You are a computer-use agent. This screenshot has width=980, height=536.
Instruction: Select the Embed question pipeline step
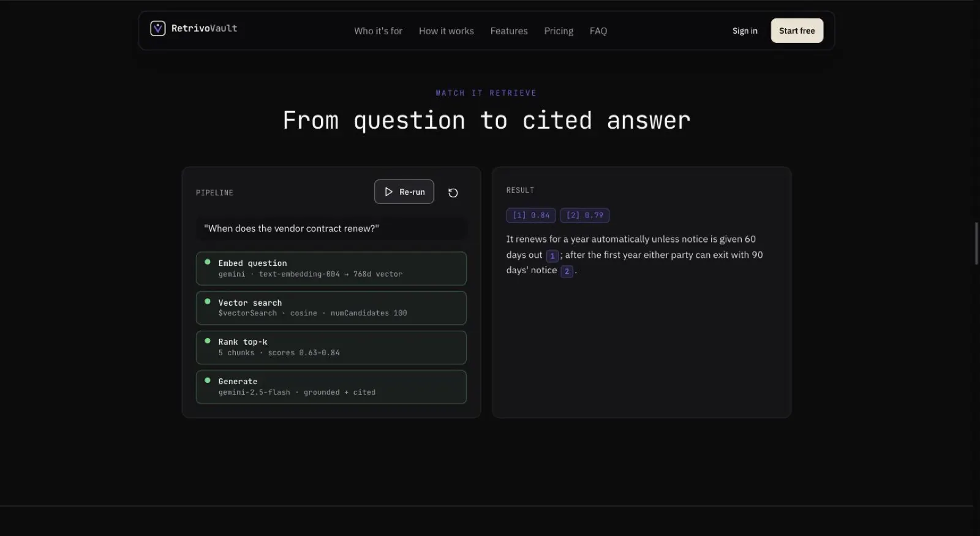331,268
